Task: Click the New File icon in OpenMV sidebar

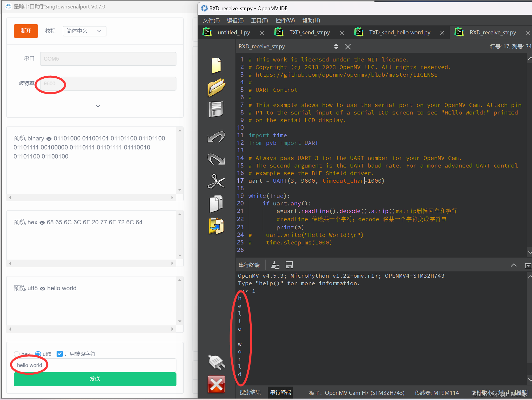Action: [216, 66]
